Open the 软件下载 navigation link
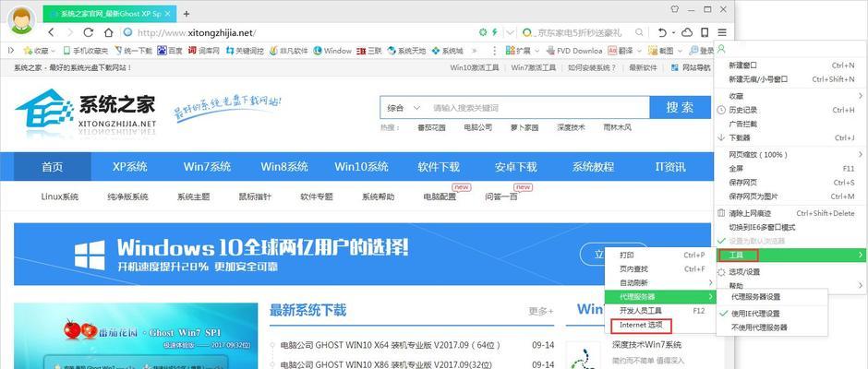 tap(439, 167)
